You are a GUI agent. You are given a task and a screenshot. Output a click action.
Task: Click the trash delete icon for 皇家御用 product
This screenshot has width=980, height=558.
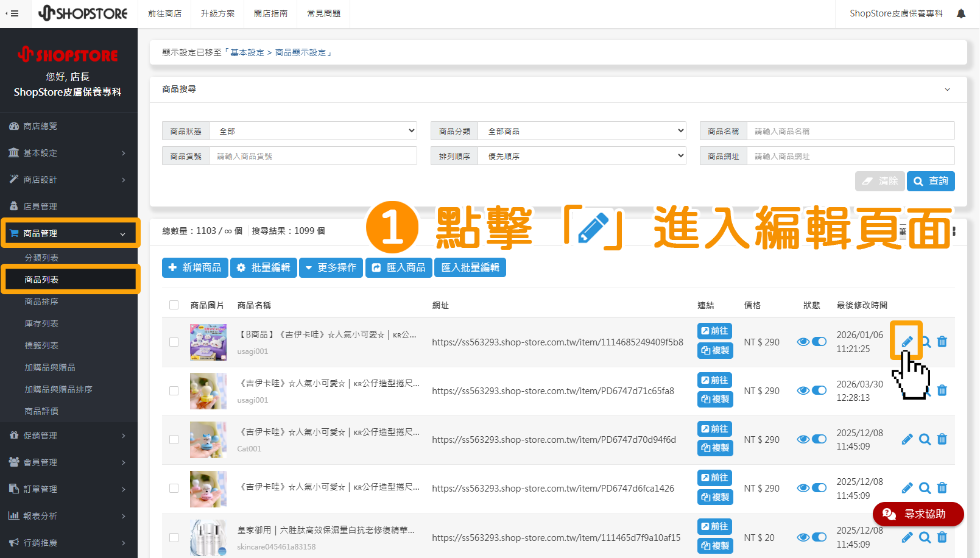(942, 537)
